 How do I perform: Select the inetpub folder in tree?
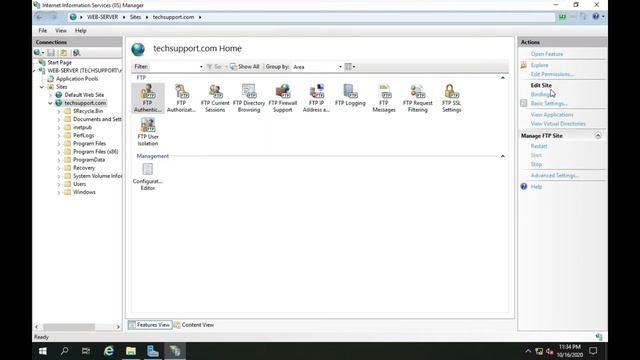pos(82,127)
